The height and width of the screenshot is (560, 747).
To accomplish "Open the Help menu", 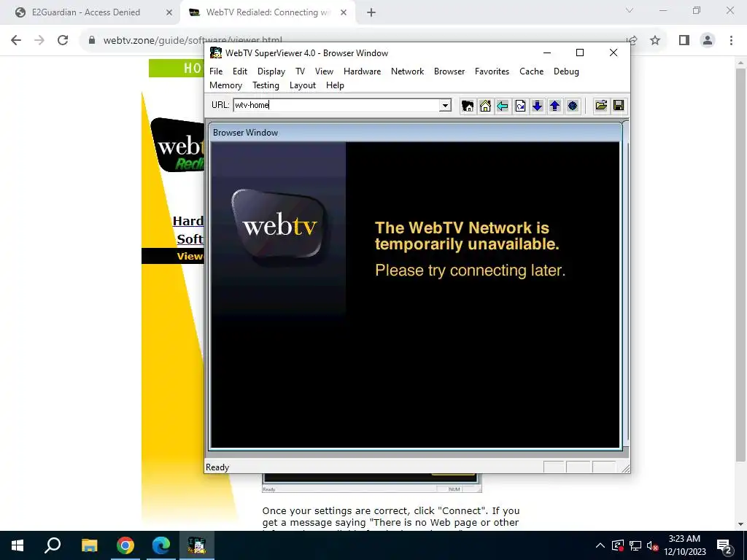I will coord(335,85).
